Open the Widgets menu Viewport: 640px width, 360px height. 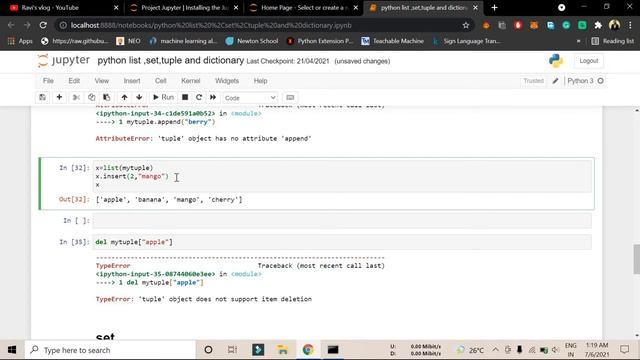pos(227,81)
